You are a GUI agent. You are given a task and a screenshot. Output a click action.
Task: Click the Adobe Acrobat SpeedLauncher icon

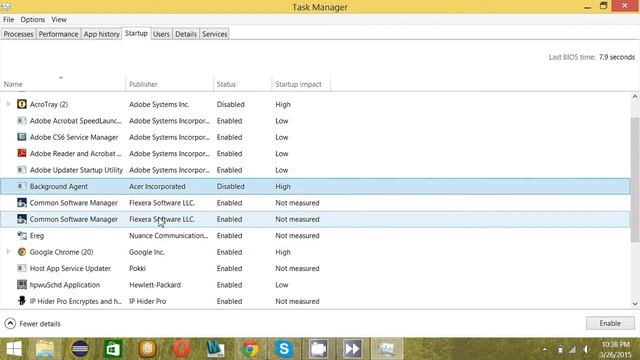(22, 120)
